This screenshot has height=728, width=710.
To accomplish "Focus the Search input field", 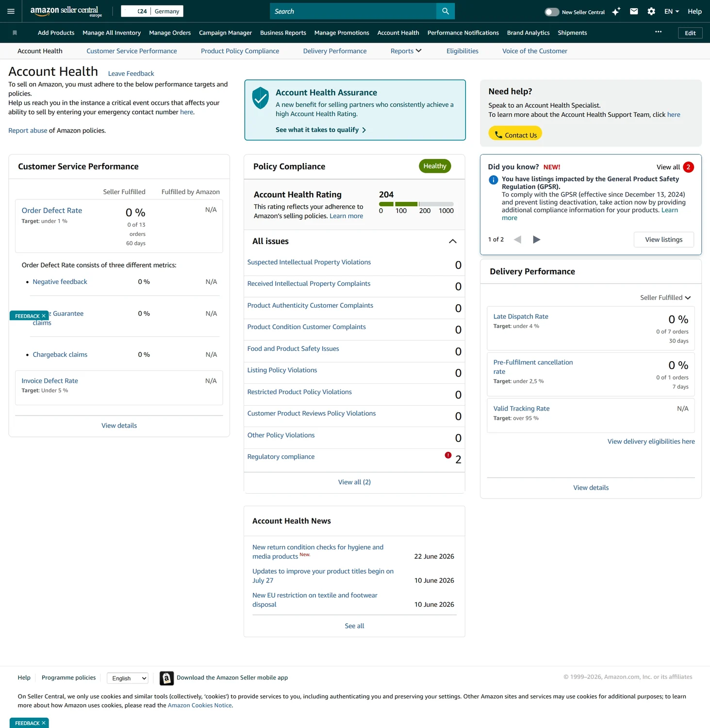I will [x=353, y=11].
